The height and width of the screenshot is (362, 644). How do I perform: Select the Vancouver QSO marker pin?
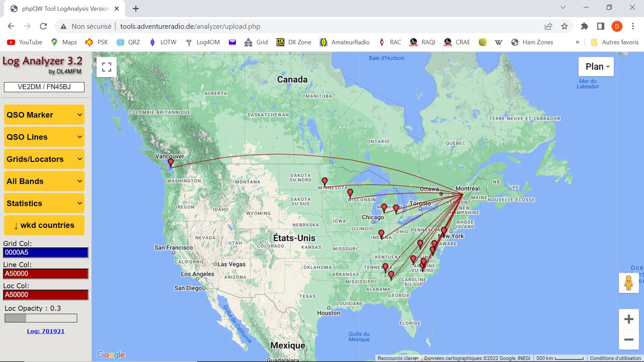coord(171,162)
